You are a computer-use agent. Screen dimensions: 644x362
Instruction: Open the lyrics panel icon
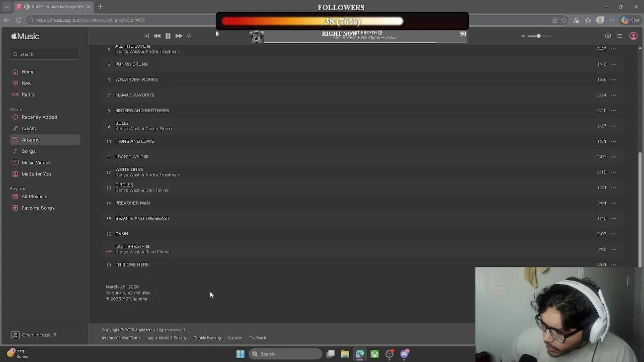point(608,36)
